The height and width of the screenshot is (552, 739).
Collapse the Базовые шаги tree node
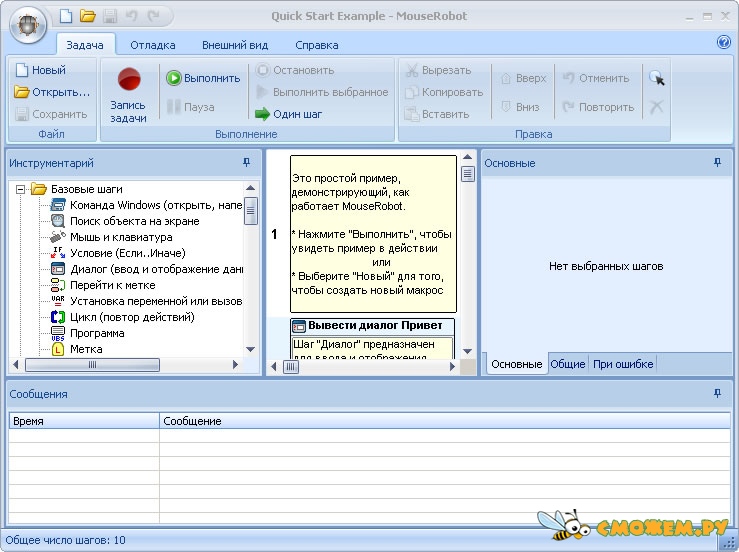[20, 189]
